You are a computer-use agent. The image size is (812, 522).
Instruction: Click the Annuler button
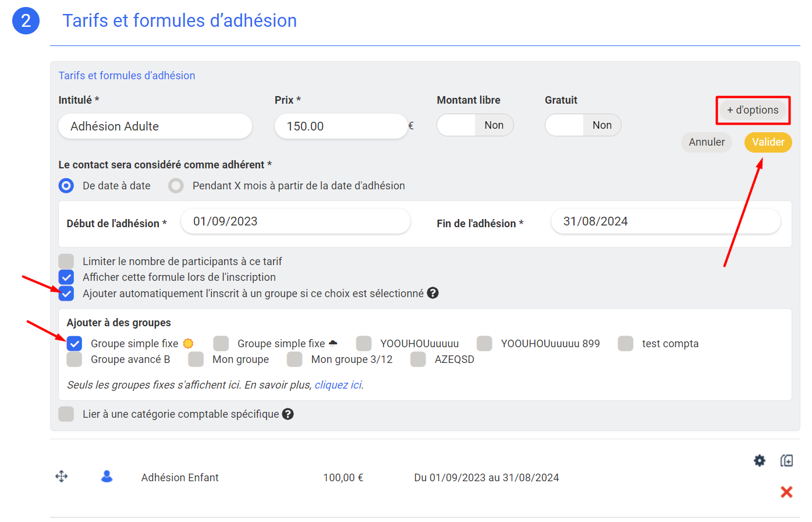(x=706, y=142)
